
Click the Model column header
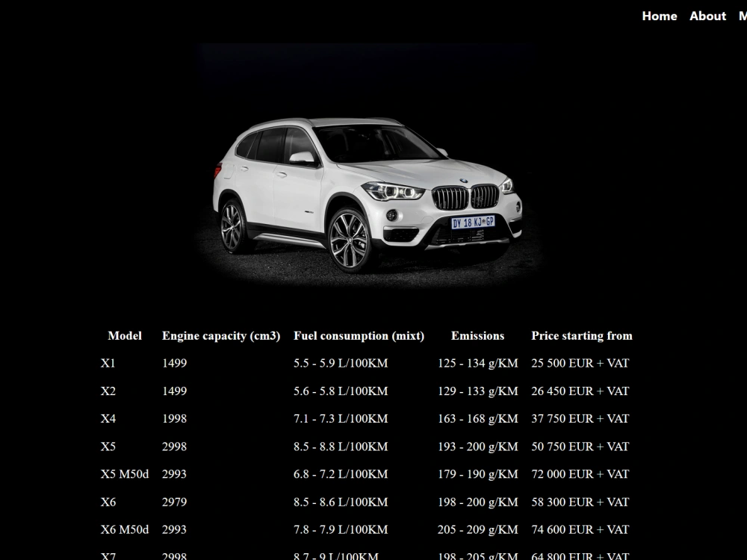125,336
